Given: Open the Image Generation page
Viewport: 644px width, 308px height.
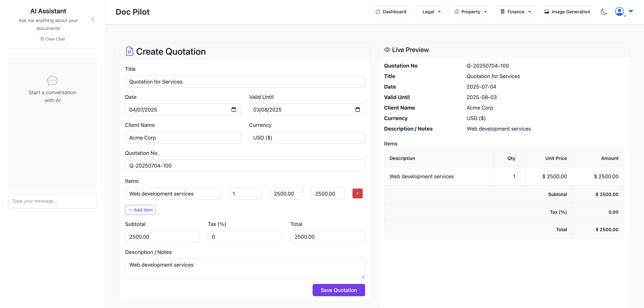Looking at the screenshot, I should [567, 12].
